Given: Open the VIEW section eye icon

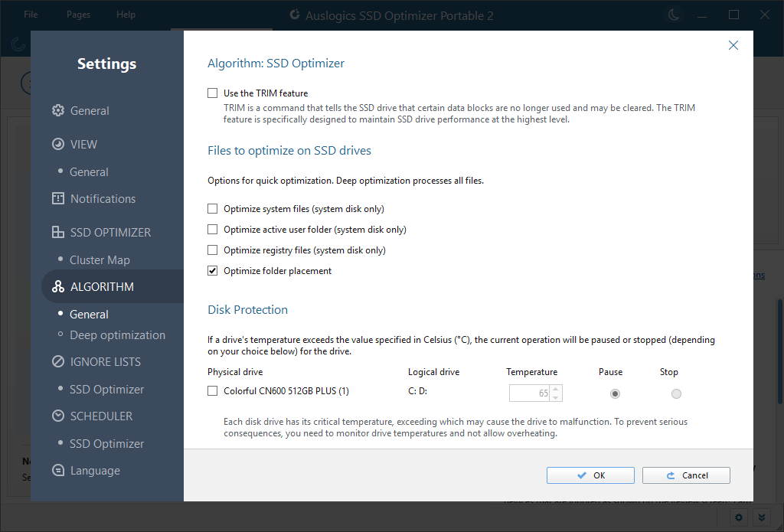Looking at the screenshot, I should click(57, 144).
